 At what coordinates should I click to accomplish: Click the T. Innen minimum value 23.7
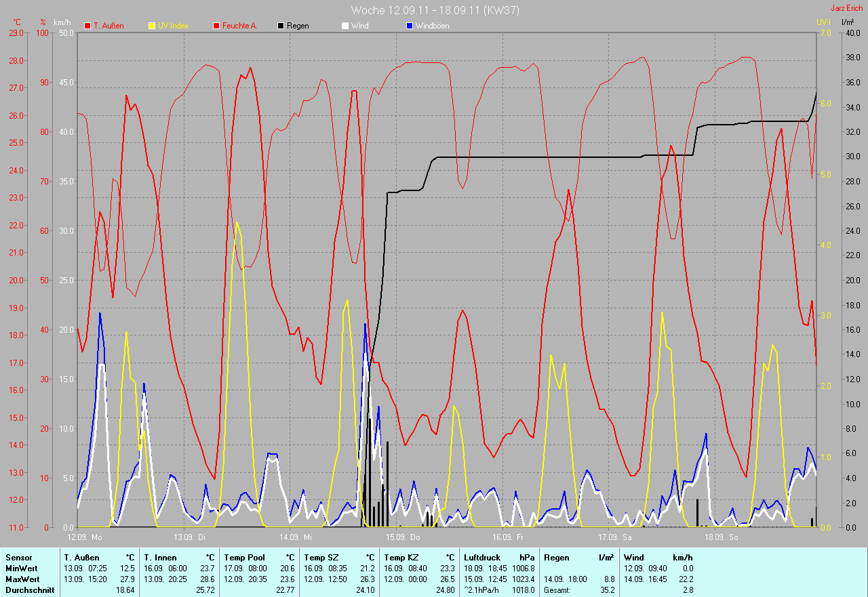point(207,568)
